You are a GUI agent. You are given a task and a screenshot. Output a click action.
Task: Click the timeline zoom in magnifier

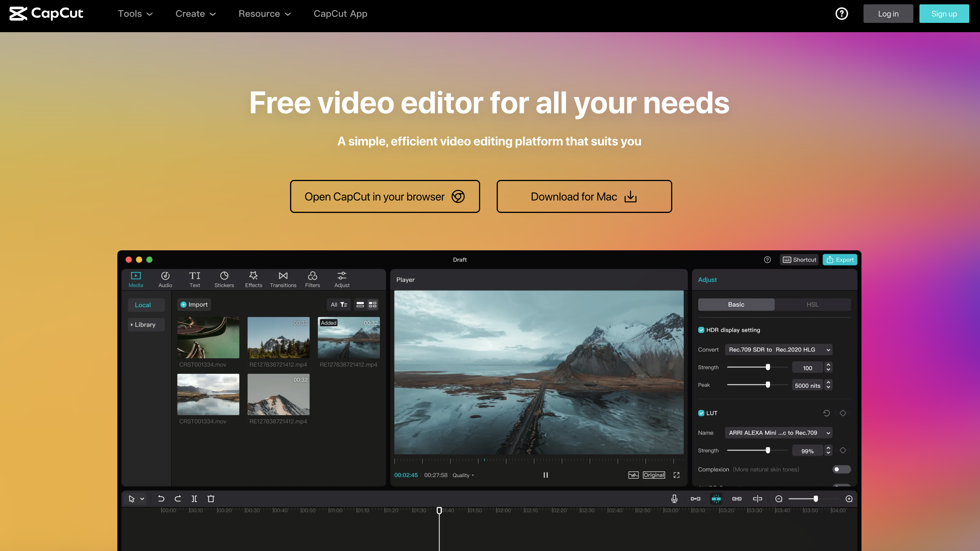tap(849, 499)
